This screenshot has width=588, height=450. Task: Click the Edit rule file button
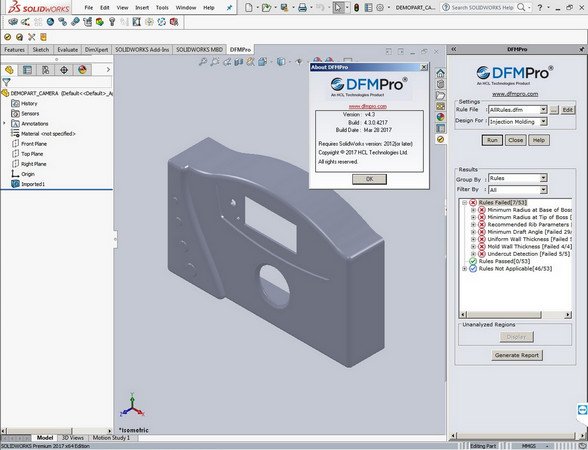(x=567, y=110)
